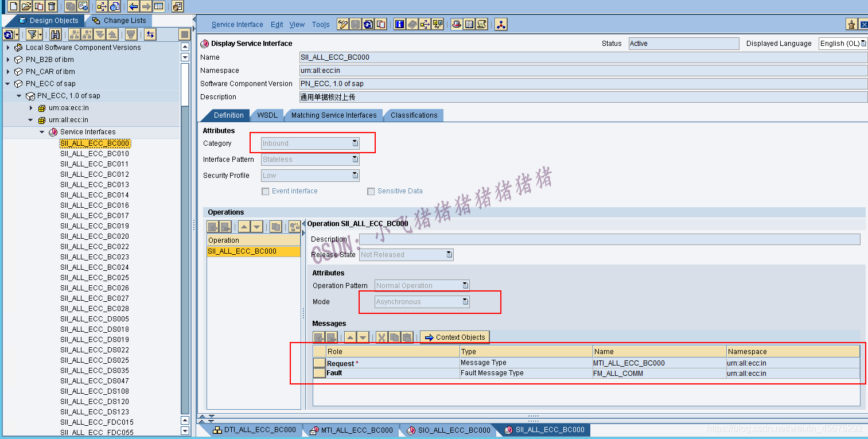Click the navigation tree scroll down arrow

[x=185, y=431]
